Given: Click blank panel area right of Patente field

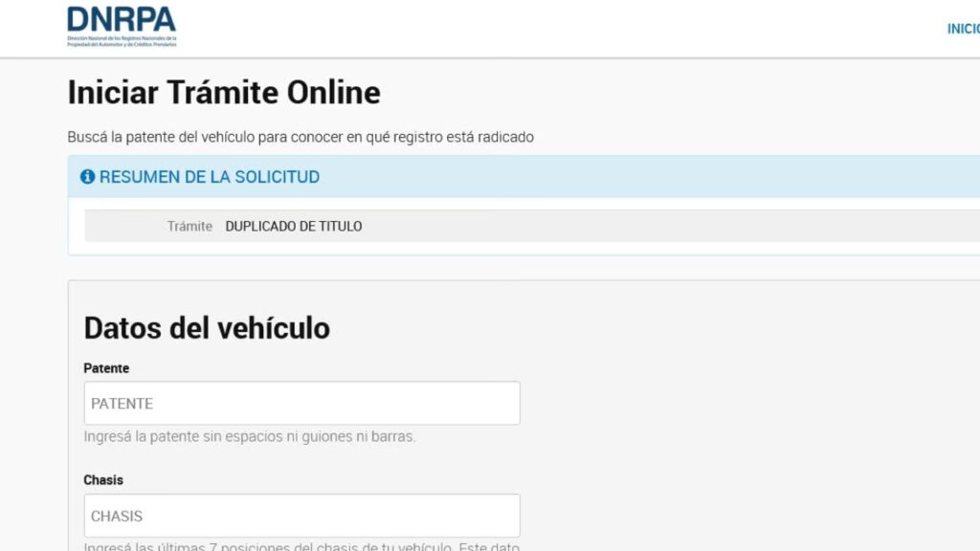Looking at the screenshot, I should 746,404.
